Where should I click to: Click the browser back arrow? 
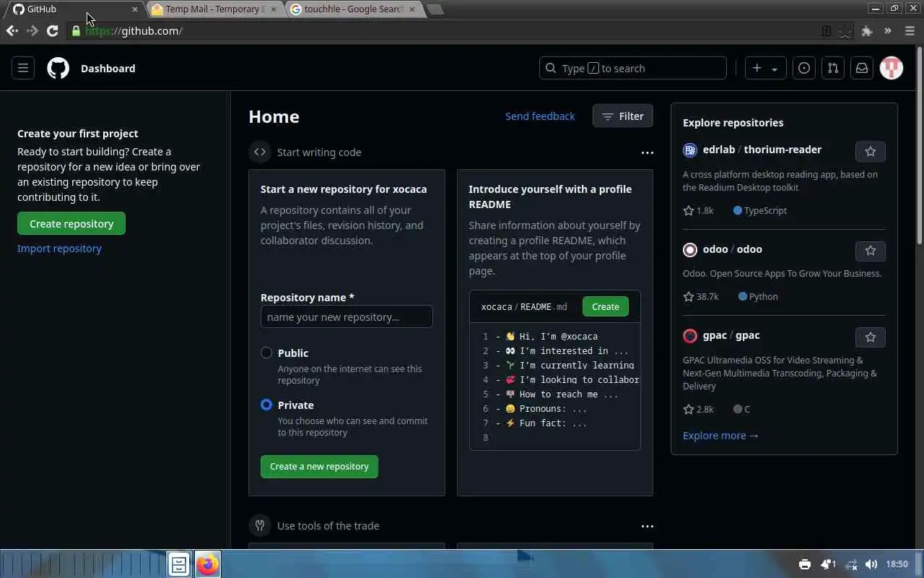(12, 30)
